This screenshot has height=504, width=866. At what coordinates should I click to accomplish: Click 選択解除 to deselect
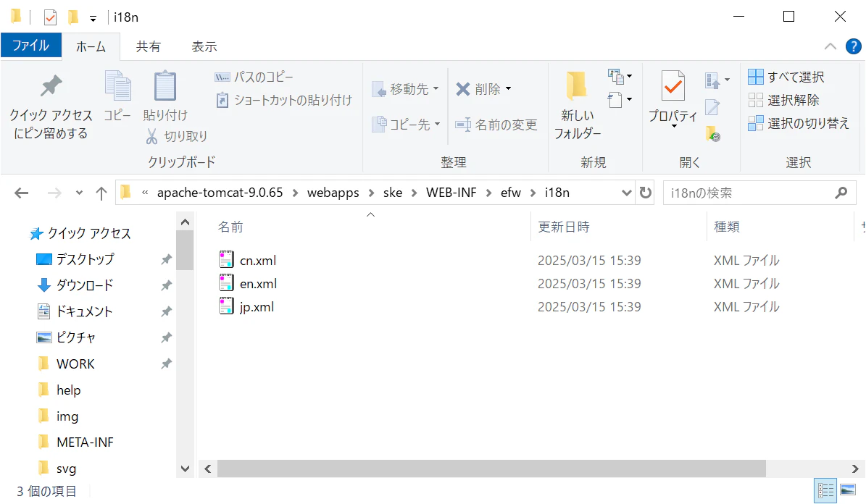click(x=783, y=100)
